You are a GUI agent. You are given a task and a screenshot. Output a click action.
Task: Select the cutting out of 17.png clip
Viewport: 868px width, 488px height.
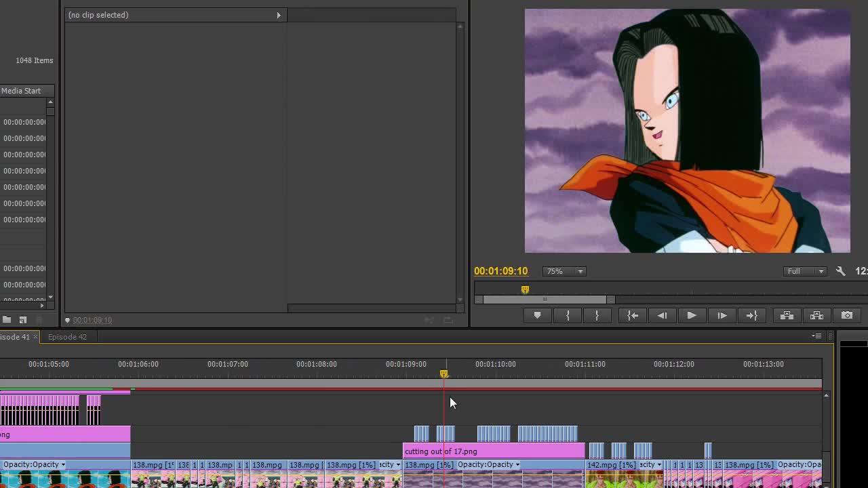(494, 451)
